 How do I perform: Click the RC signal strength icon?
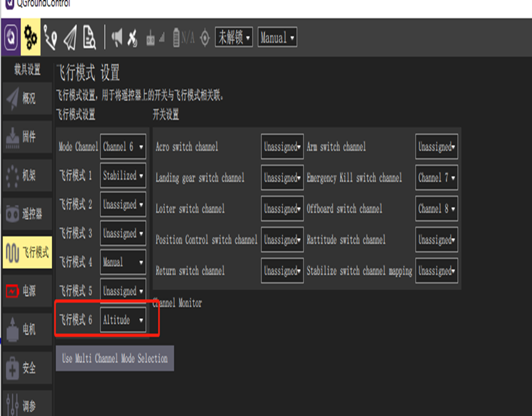coord(154,38)
